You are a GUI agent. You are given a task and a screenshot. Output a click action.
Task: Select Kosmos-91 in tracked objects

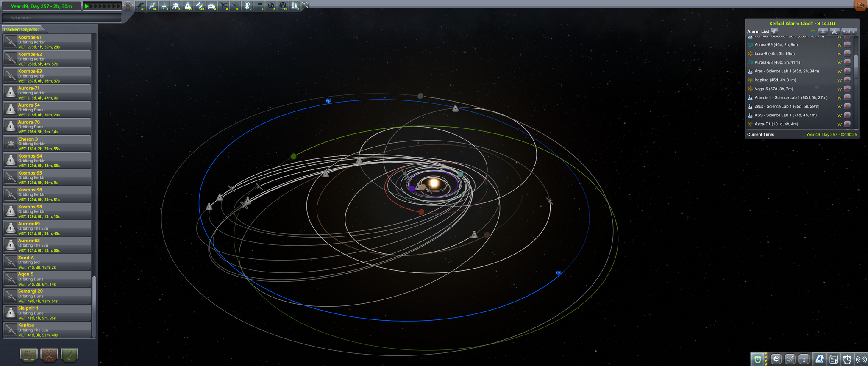(47, 42)
